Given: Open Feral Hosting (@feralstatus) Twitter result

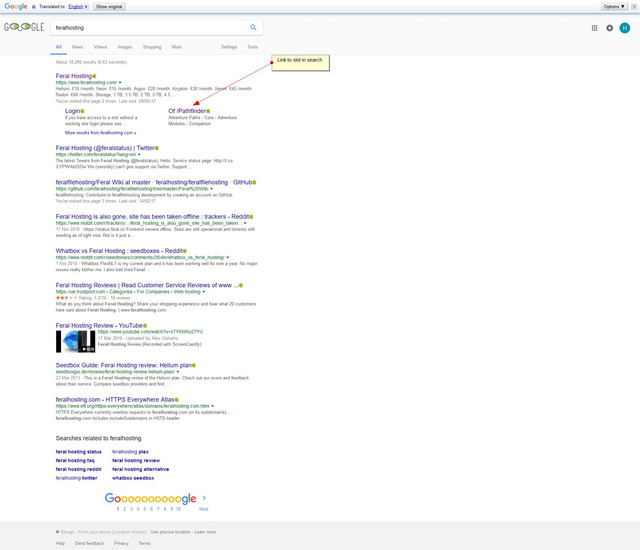Looking at the screenshot, I should pos(105,148).
